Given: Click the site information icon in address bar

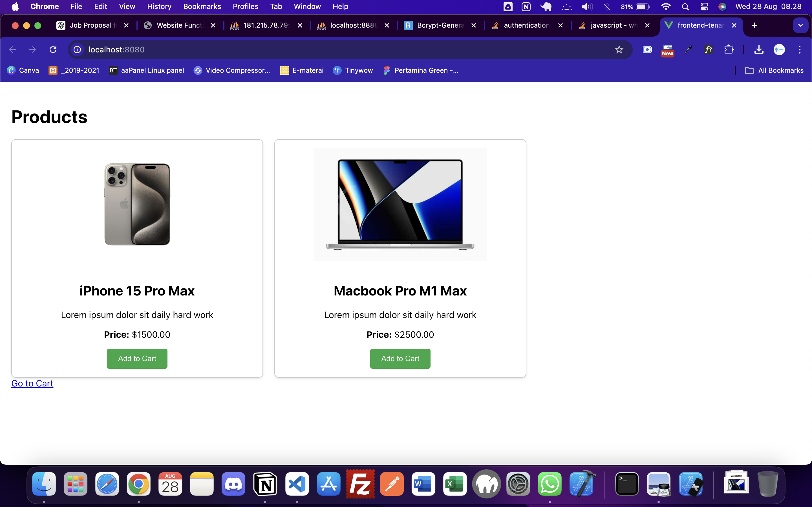Looking at the screenshot, I should [x=77, y=50].
